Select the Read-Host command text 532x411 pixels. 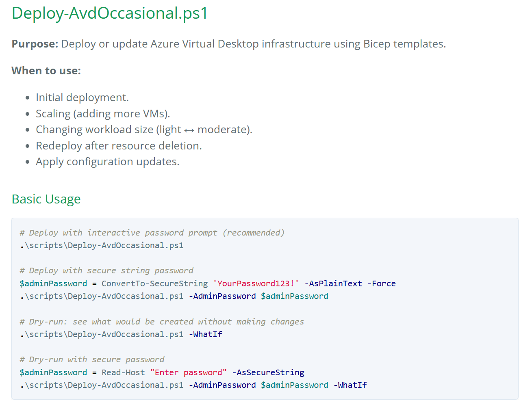(x=123, y=372)
